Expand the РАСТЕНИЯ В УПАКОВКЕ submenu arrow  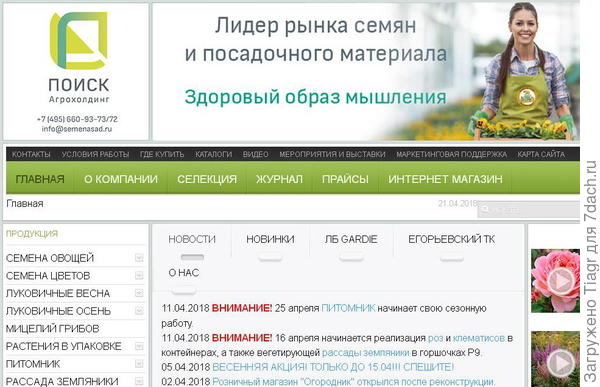click(x=139, y=346)
